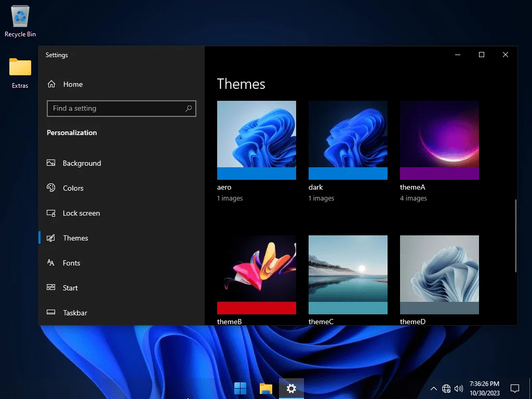Go to Start settings
This screenshot has width=532, height=399.
click(122, 288)
